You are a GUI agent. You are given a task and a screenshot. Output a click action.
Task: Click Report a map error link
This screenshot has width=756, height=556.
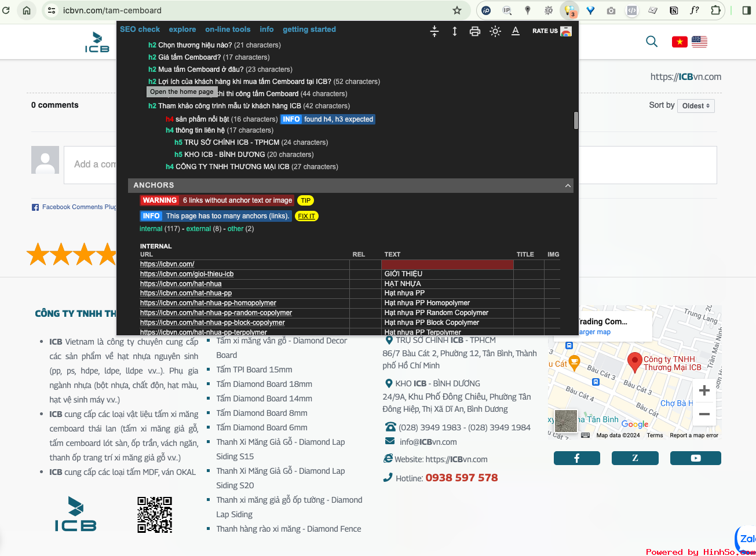[x=694, y=436]
